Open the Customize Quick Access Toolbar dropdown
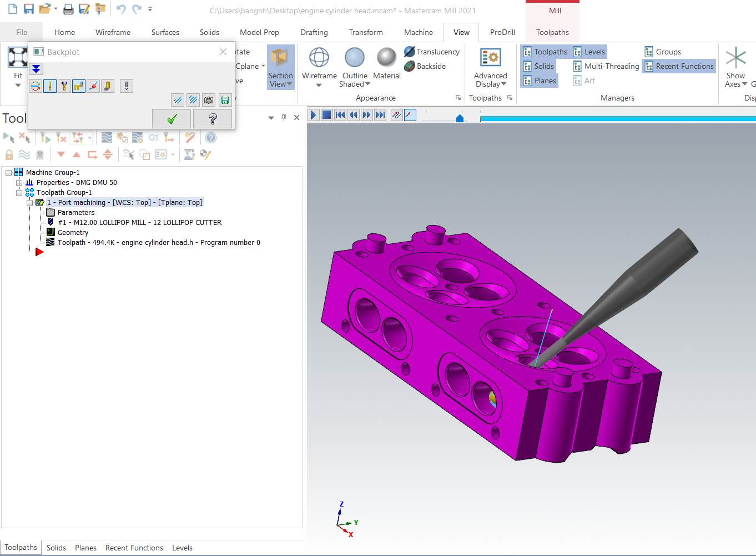 tap(150, 9)
